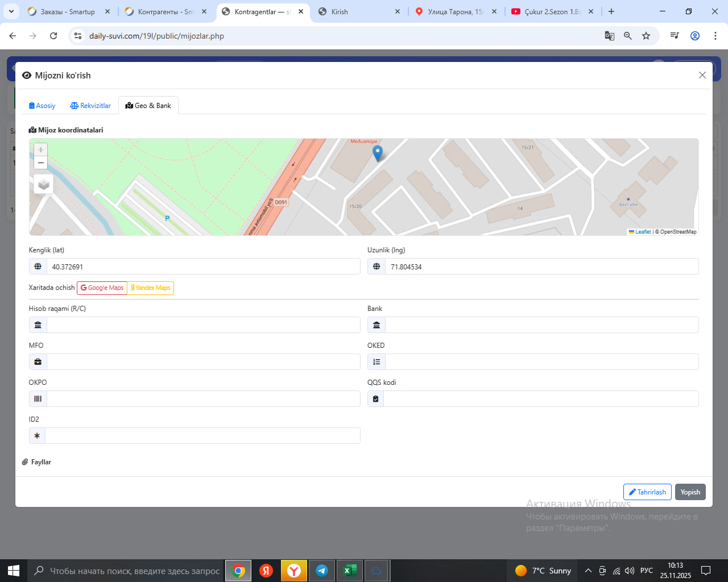Expand the Chrome tab search dropdown
The height and width of the screenshot is (582, 728).
[x=11, y=11]
